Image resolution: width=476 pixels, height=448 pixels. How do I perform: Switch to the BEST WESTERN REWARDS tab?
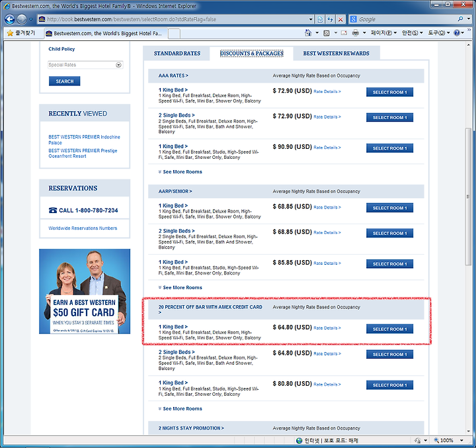(336, 54)
